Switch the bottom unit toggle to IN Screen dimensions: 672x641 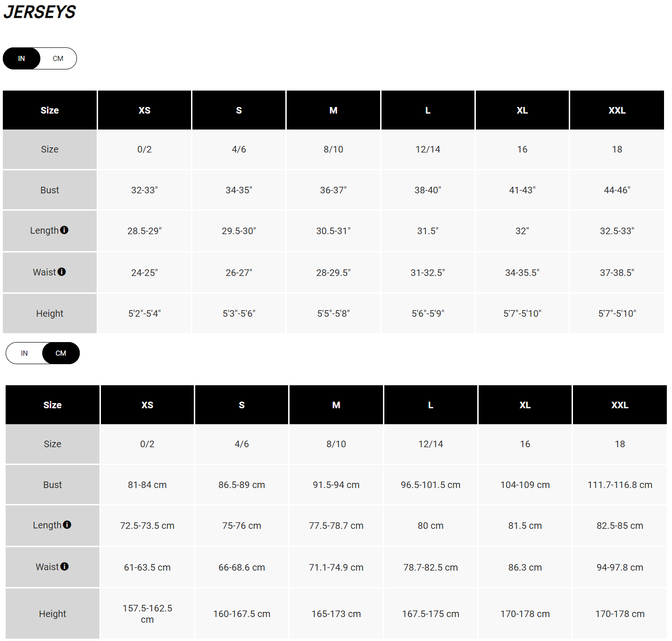24,353
